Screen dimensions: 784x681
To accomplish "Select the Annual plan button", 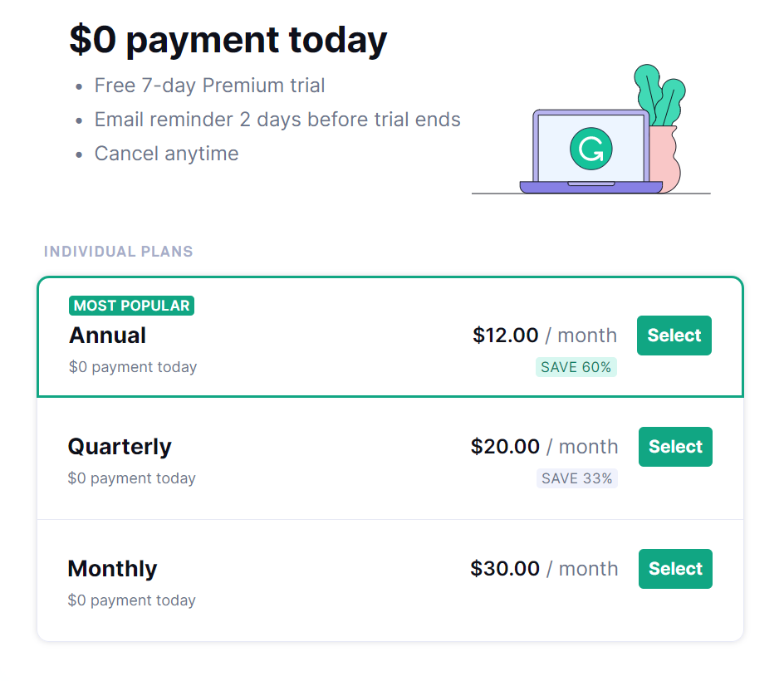I will [x=674, y=336].
